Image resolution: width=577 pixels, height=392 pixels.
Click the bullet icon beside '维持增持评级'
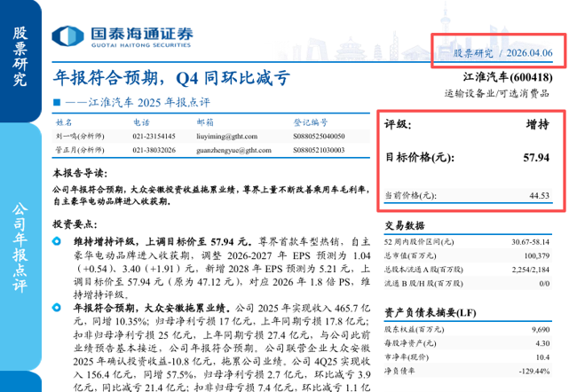57,241
